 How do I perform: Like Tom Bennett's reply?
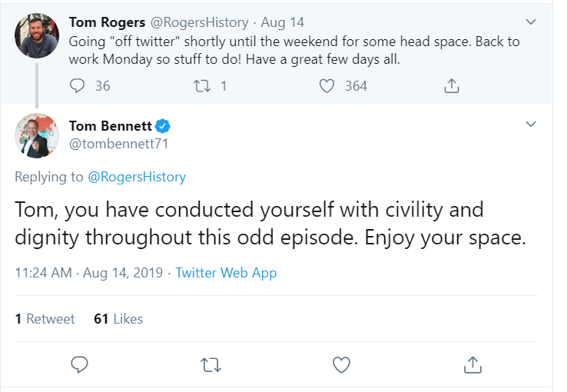342,364
